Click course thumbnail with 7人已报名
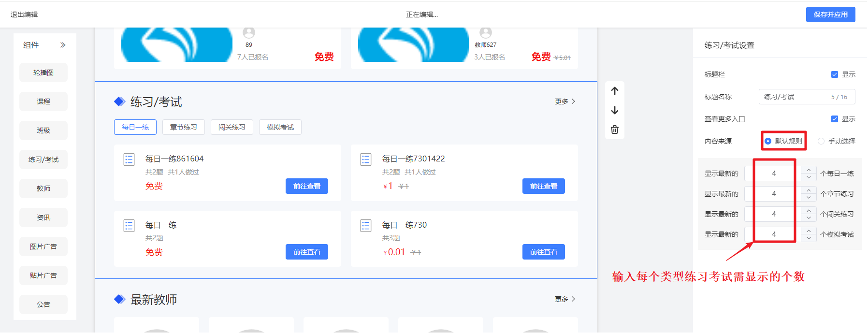The image size is (868, 333). point(177,44)
